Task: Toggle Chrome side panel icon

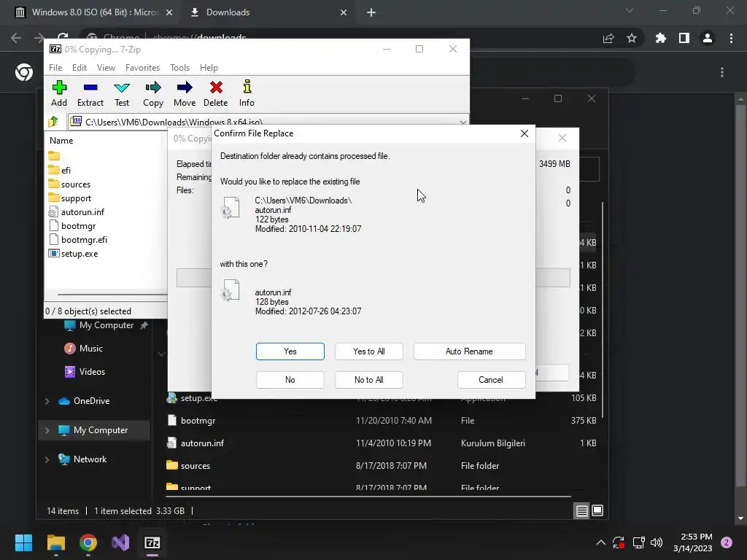Action: 684,38
